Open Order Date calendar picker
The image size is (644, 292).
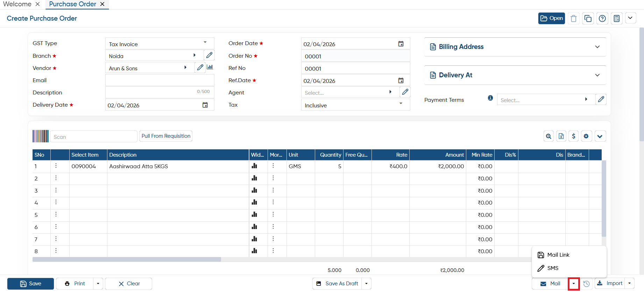coord(401,44)
